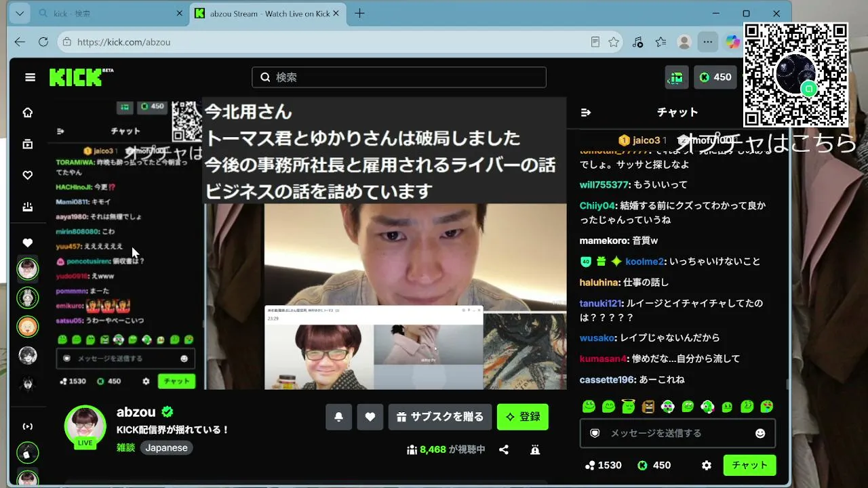The image size is (868, 488).
Task: Click the chat panel scrollbar
Action: coord(787,384)
